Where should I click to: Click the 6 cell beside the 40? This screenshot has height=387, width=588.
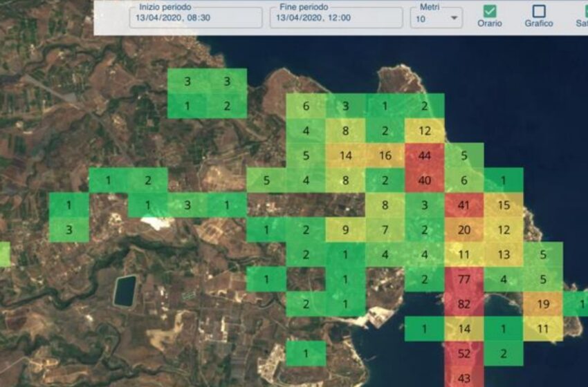464,180
